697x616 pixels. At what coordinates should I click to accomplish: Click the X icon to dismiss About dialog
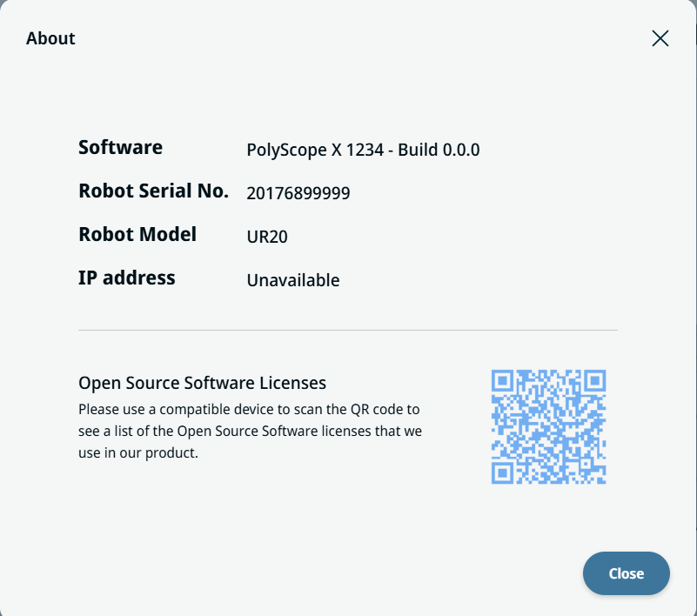click(660, 38)
